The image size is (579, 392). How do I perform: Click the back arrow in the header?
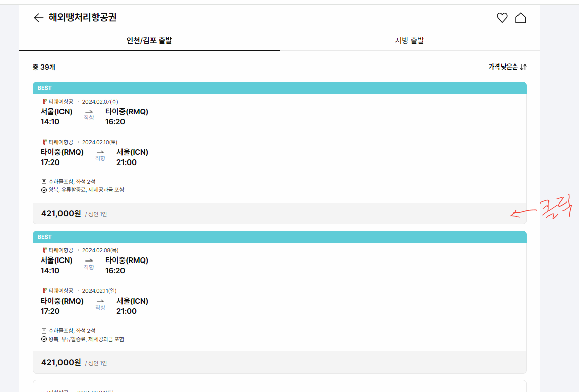(38, 18)
